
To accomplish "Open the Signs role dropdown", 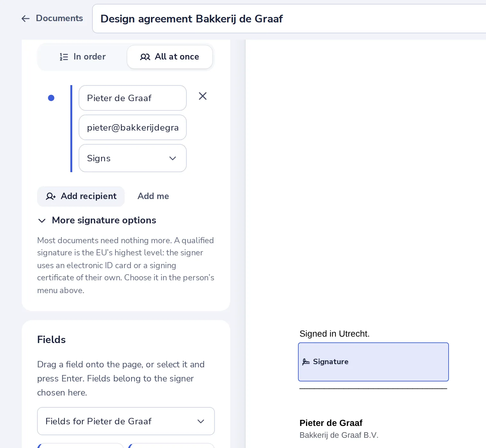I will (x=133, y=158).
